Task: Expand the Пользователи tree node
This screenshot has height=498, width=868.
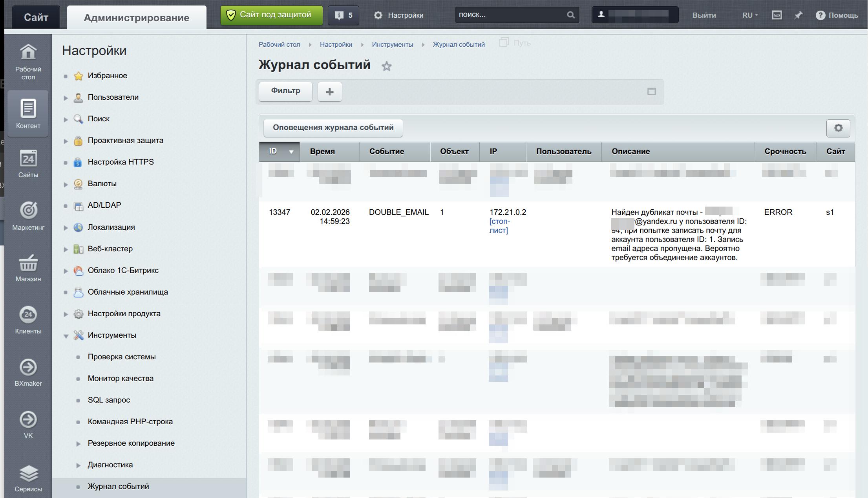Action: [x=66, y=98]
